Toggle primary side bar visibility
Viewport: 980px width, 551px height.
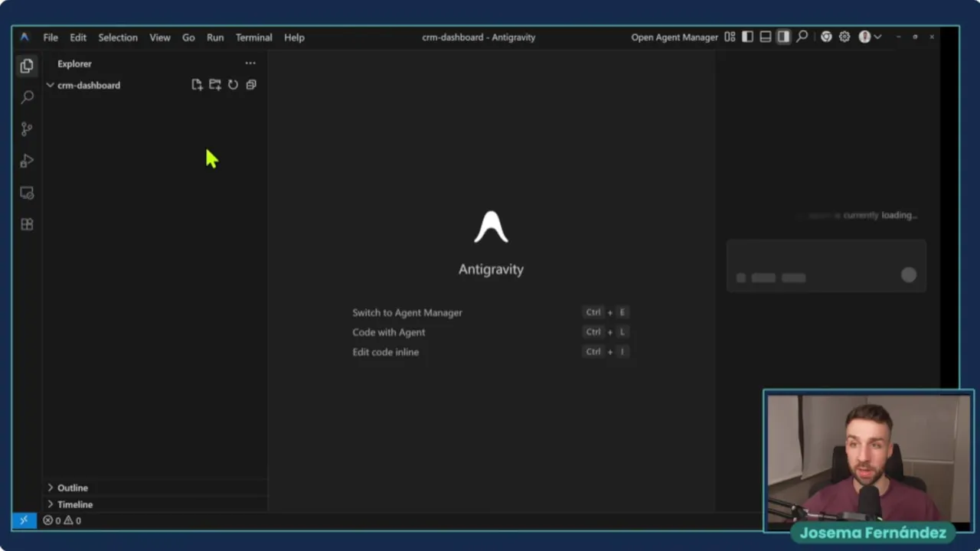747,37
